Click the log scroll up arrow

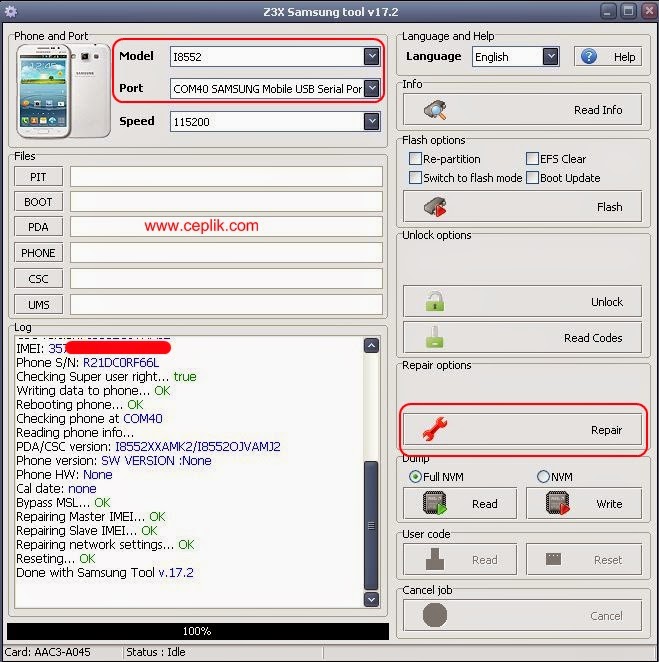(x=371, y=346)
